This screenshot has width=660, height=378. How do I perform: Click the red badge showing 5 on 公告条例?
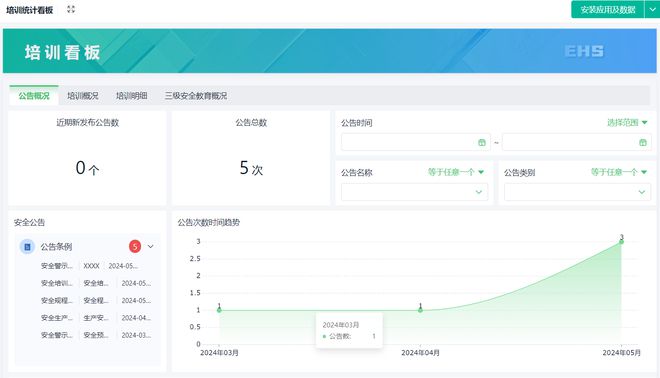135,246
